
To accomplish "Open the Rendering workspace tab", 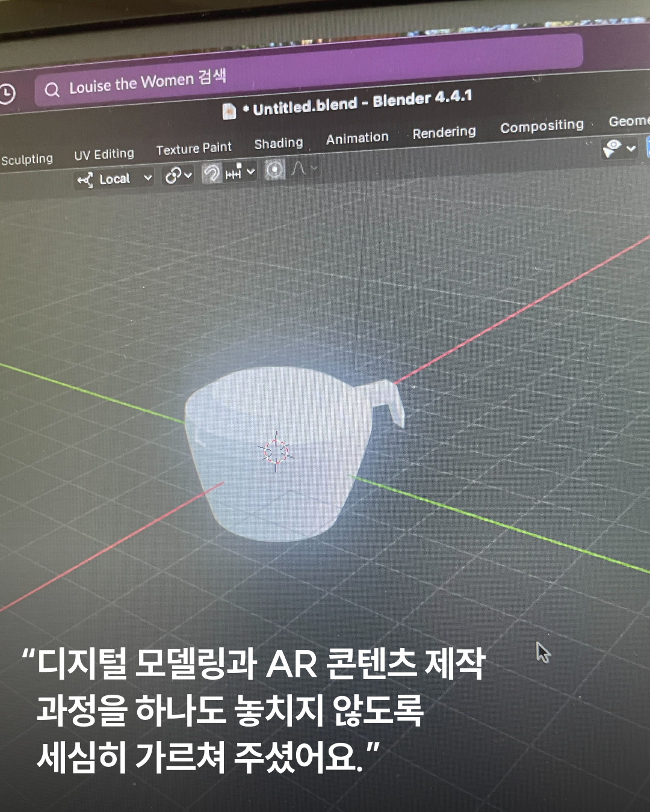I will coord(444,132).
